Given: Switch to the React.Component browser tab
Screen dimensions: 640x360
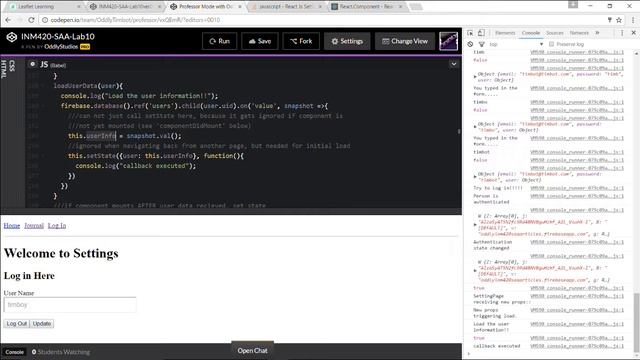Looking at the screenshot, I should pos(367,7).
